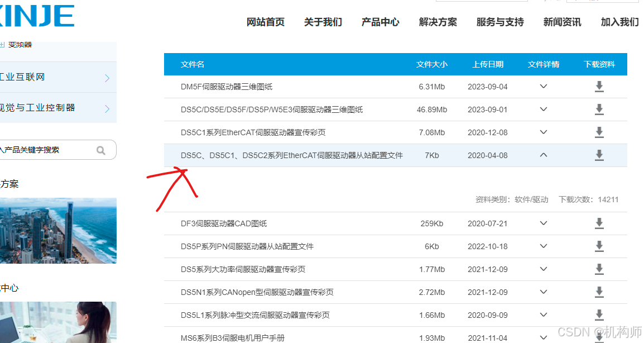Click the 变频器 sidebar item

point(20,45)
